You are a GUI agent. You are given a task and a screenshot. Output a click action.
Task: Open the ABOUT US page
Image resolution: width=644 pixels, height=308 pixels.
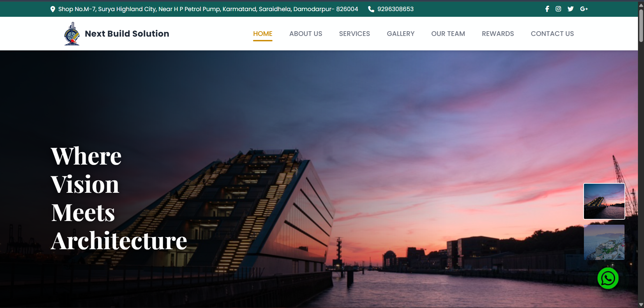(x=305, y=34)
